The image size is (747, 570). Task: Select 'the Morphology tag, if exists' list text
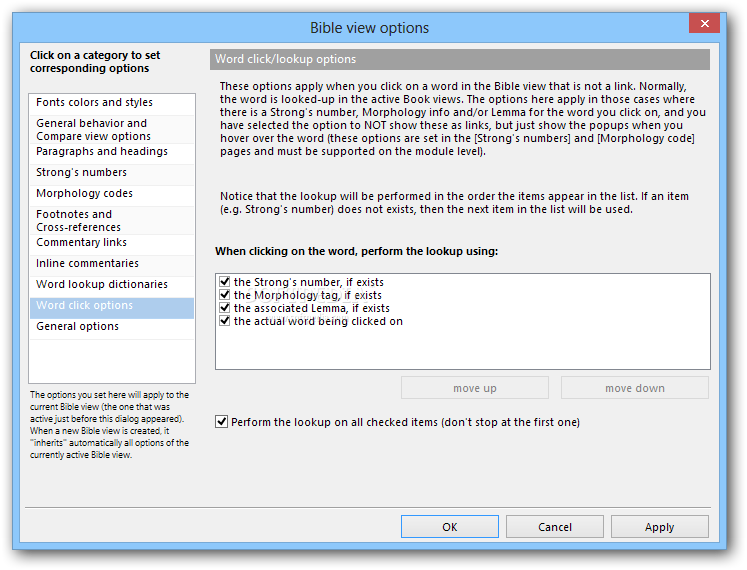coord(307,295)
